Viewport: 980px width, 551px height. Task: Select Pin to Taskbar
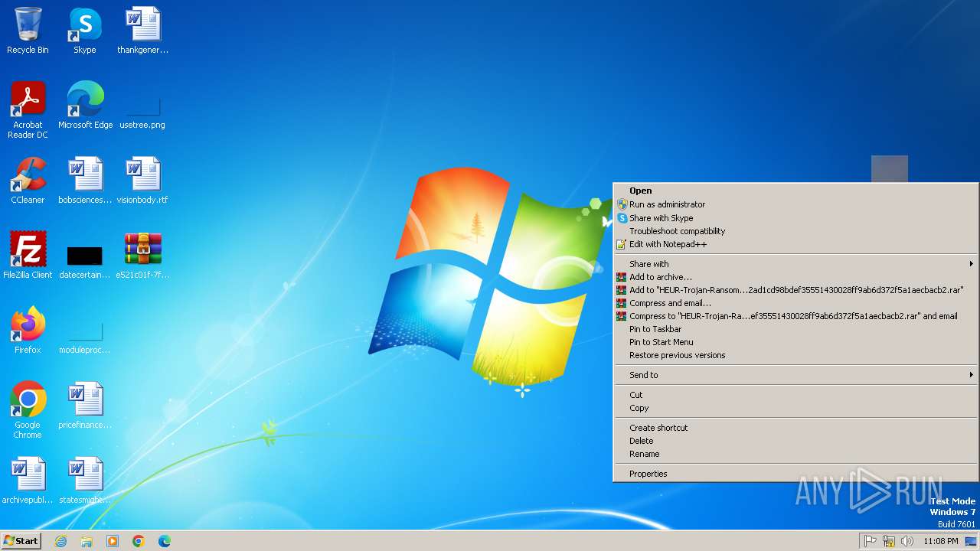795,329
